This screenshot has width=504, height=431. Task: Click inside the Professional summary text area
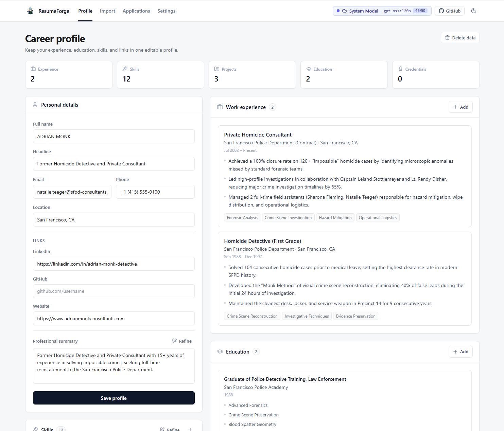(x=114, y=366)
